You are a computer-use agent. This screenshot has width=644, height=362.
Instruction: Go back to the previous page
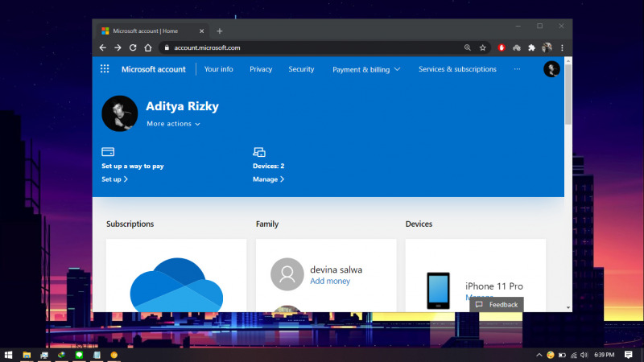[103, 47]
